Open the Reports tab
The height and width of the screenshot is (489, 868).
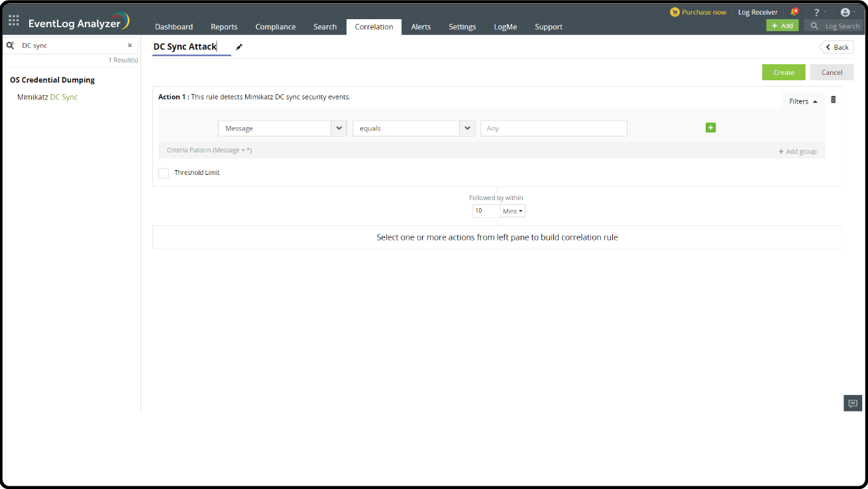coord(224,27)
